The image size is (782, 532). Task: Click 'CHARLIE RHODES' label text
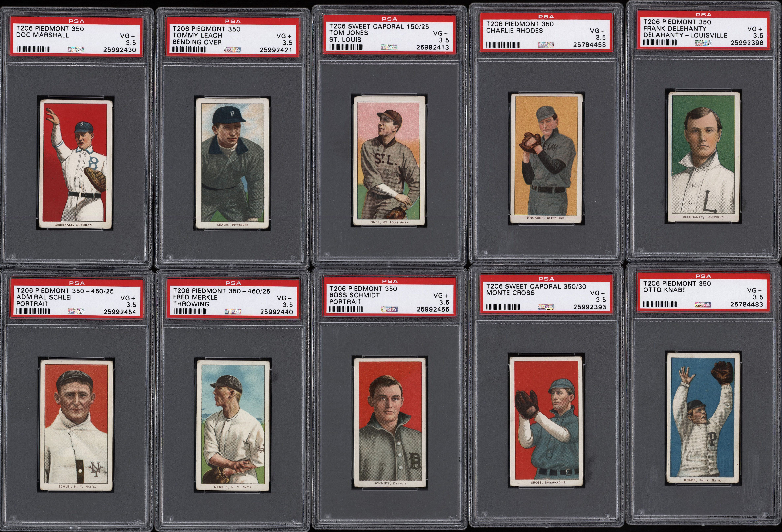pos(515,31)
